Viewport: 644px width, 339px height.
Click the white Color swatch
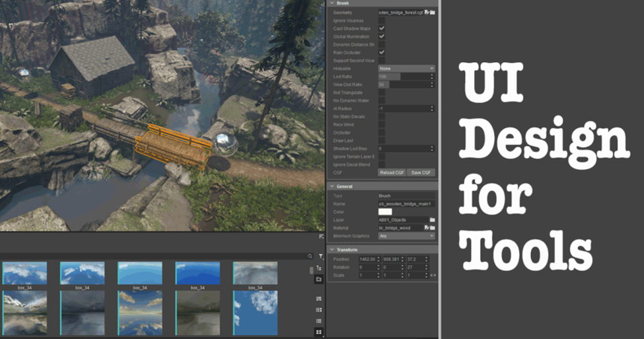tap(385, 211)
